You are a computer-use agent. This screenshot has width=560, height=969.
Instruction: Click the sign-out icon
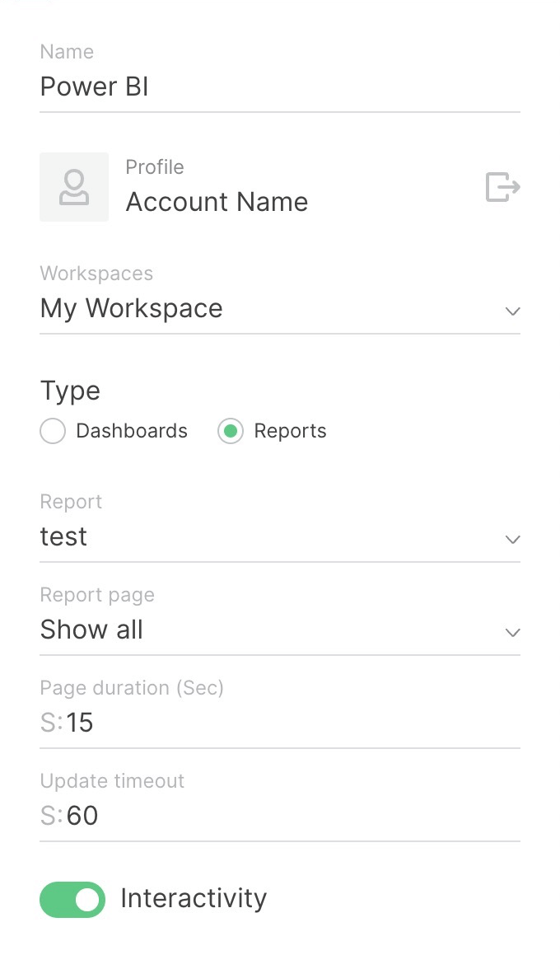click(x=503, y=187)
